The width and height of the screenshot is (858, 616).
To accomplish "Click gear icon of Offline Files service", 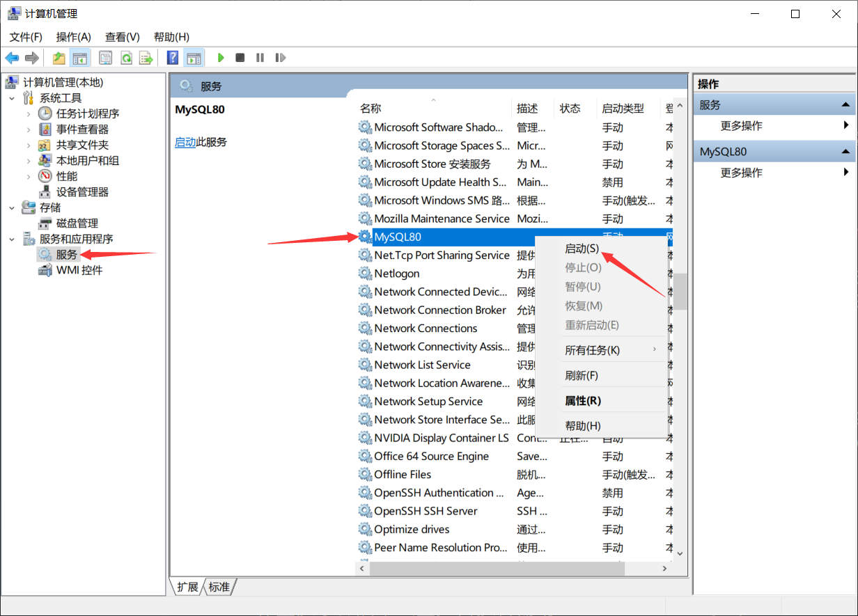I will click(x=365, y=475).
